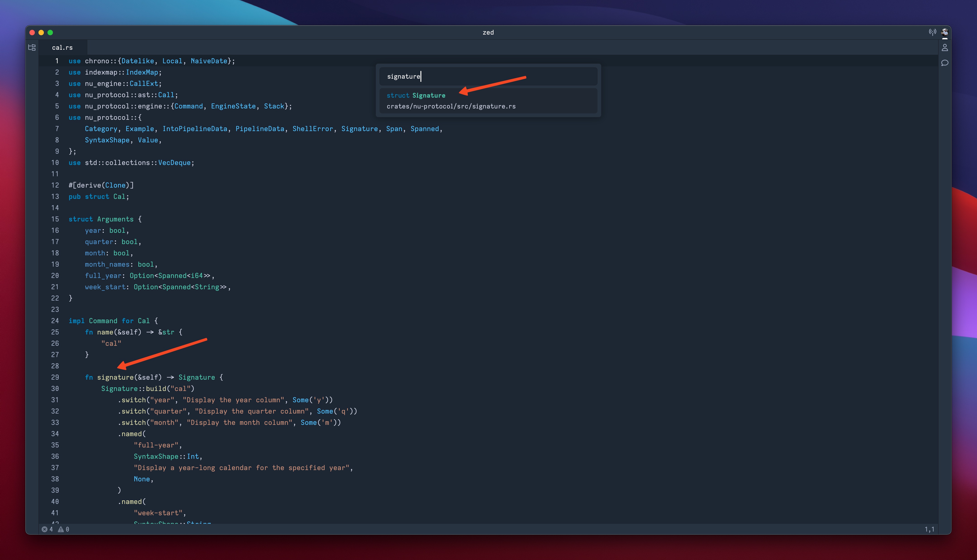Click the warning count indicator in status bar
977x560 pixels.
click(64, 529)
